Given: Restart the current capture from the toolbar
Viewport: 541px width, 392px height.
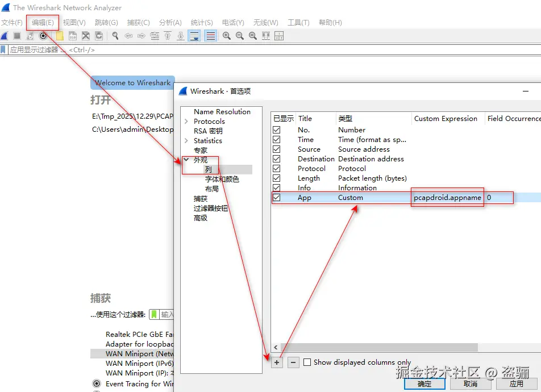Looking at the screenshot, I should pyautogui.click(x=30, y=36).
